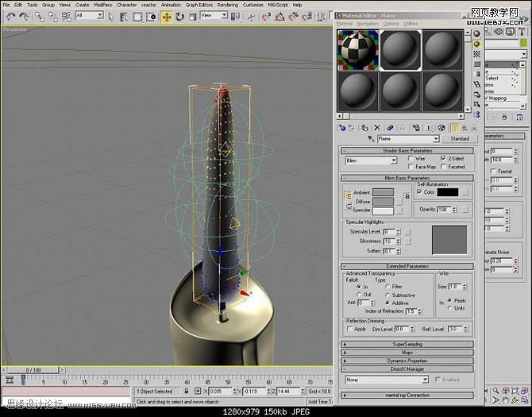Toggle the Window/Crossing selection icon
The height and width of the screenshot is (417, 532).
coord(152,17)
